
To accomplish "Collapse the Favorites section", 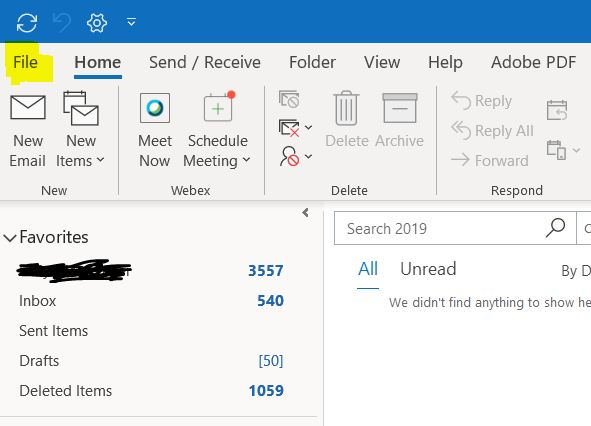I will (x=10, y=238).
